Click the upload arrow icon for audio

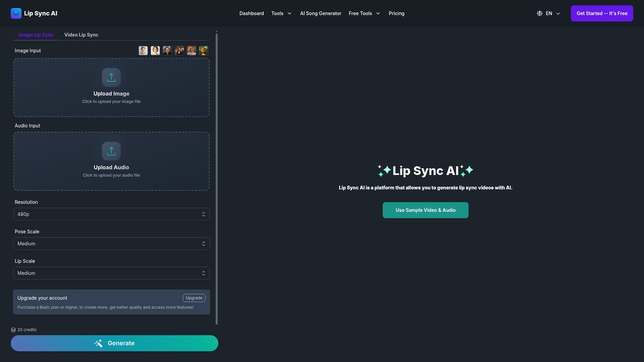(x=111, y=151)
